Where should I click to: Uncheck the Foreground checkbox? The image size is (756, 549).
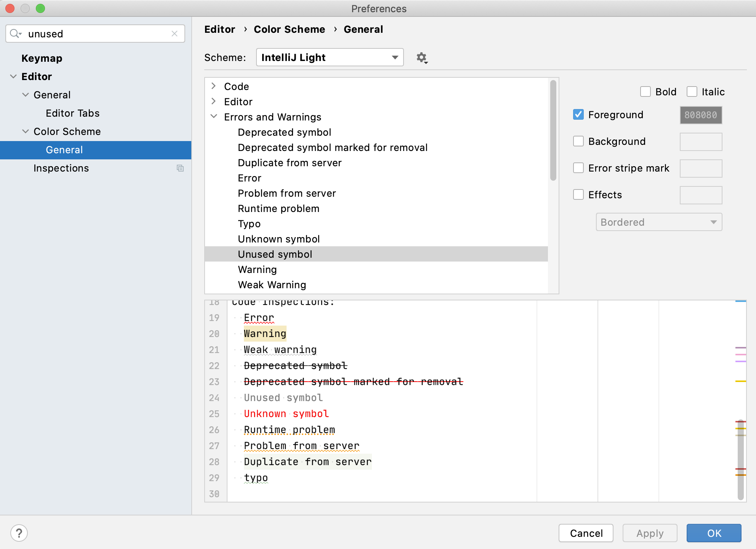point(578,114)
